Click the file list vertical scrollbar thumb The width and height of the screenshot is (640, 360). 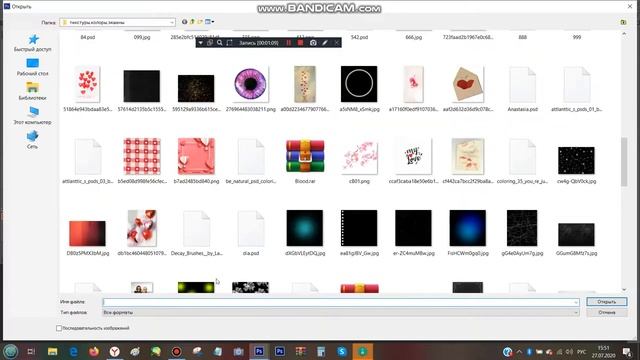[x=624, y=162]
